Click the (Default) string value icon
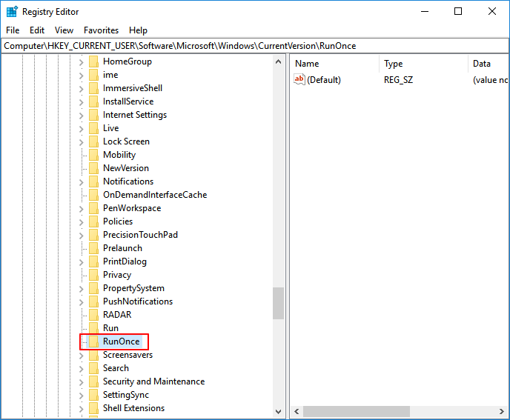The height and width of the screenshot is (420, 510). pyautogui.click(x=299, y=80)
